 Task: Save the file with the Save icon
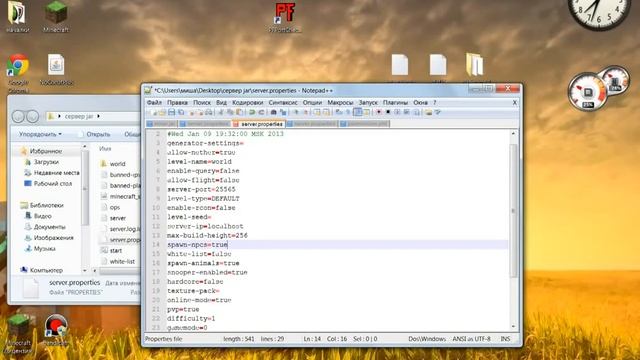coord(172,112)
